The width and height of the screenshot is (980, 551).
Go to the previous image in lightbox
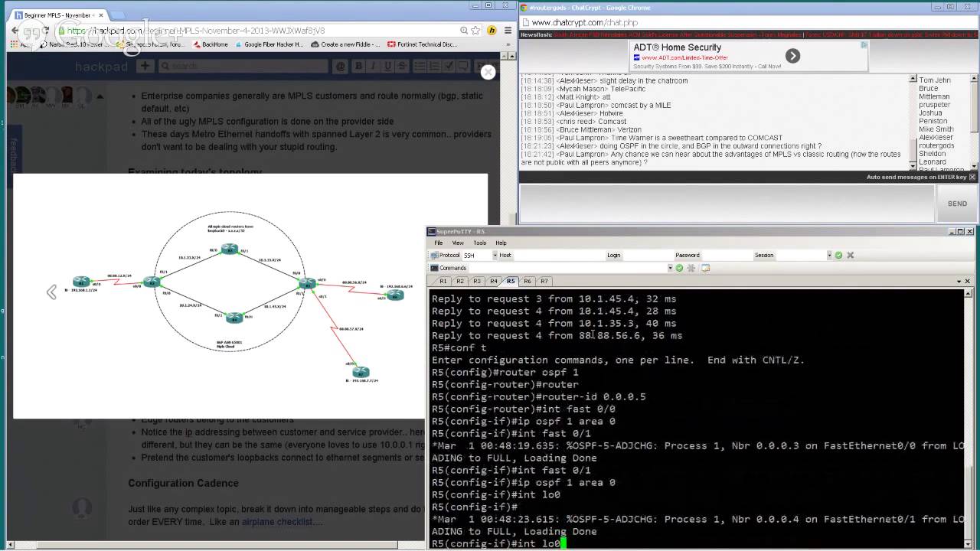pyautogui.click(x=51, y=292)
